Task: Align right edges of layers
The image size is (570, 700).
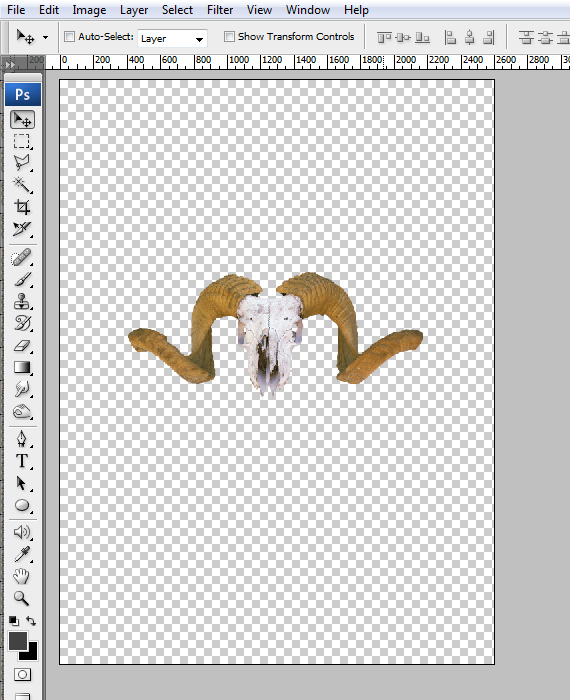Action: coord(489,38)
